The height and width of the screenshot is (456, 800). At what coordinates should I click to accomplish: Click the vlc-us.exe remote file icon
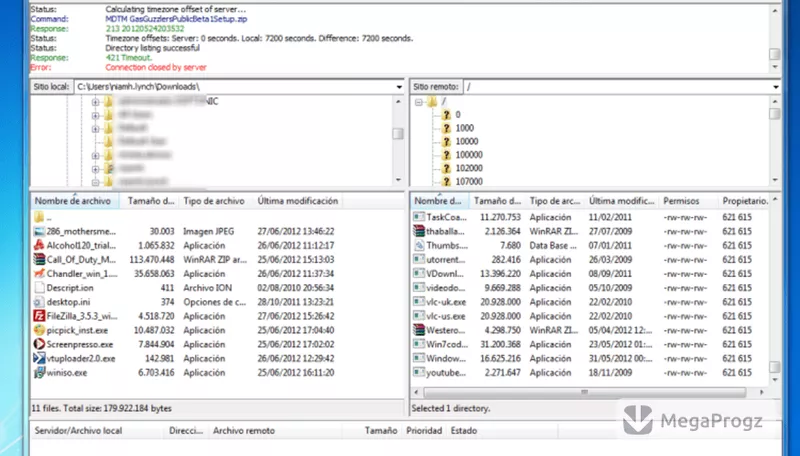[x=419, y=316]
